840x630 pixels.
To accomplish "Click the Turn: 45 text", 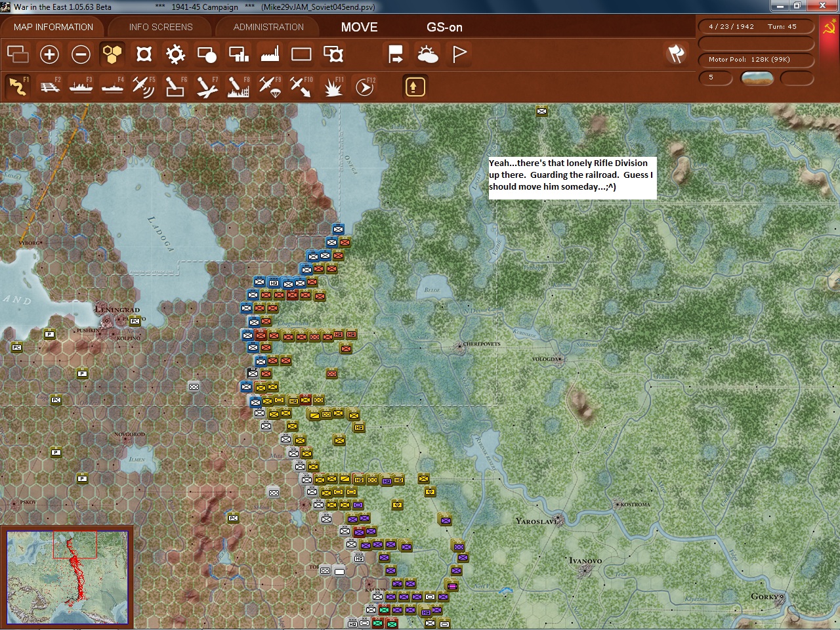I will click(x=782, y=27).
